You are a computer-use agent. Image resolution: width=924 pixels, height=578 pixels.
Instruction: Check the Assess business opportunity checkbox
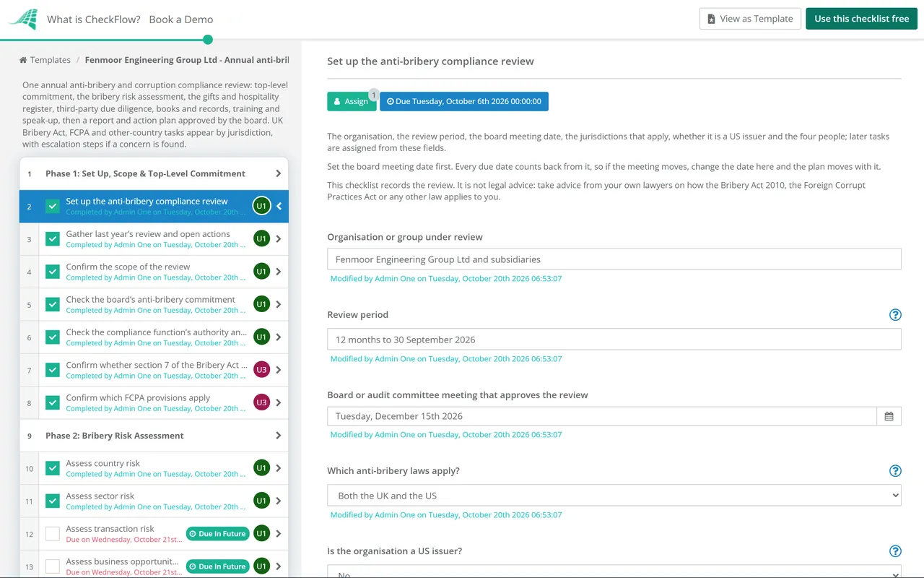click(x=53, y=566)
